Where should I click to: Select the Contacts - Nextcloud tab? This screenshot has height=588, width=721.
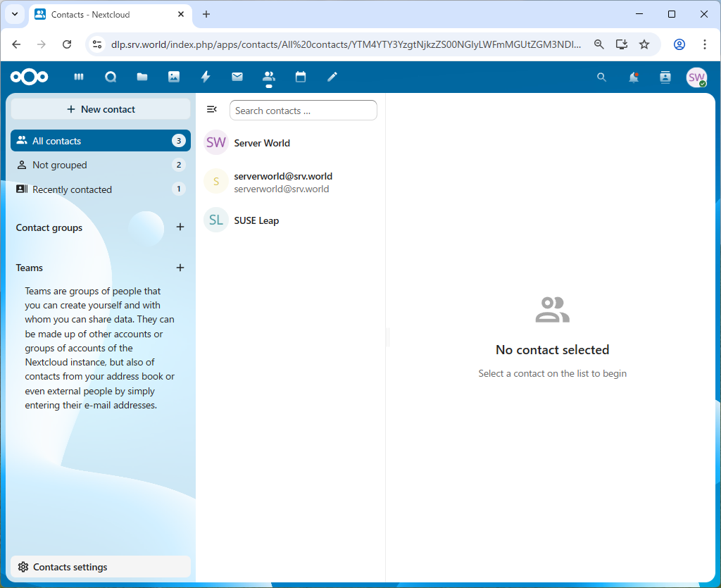click(x=111, y=14)
